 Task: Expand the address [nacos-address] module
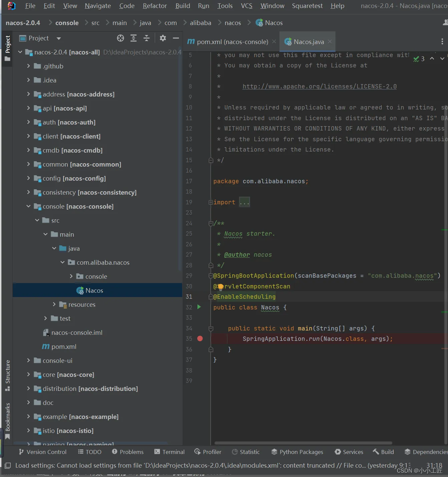coord(28,94)
